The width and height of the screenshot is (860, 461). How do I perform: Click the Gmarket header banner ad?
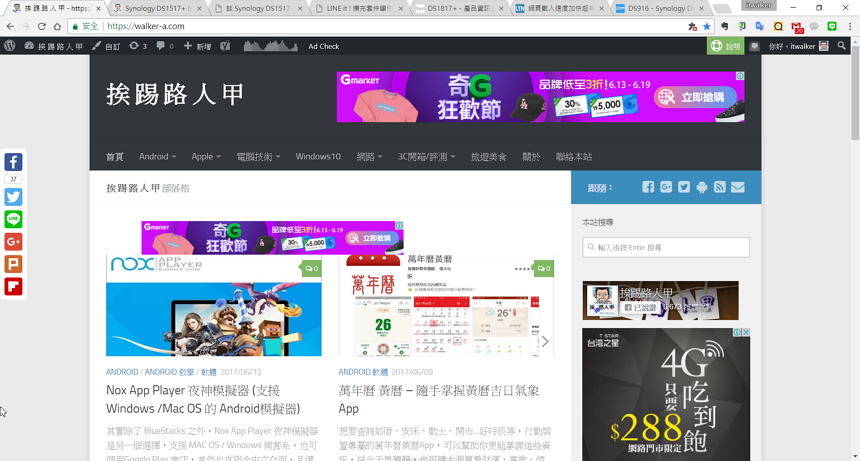click(541, 96)
